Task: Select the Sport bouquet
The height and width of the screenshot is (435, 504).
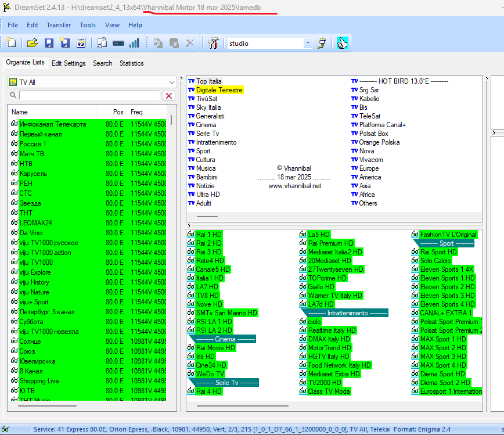Action: click(203, 151)
